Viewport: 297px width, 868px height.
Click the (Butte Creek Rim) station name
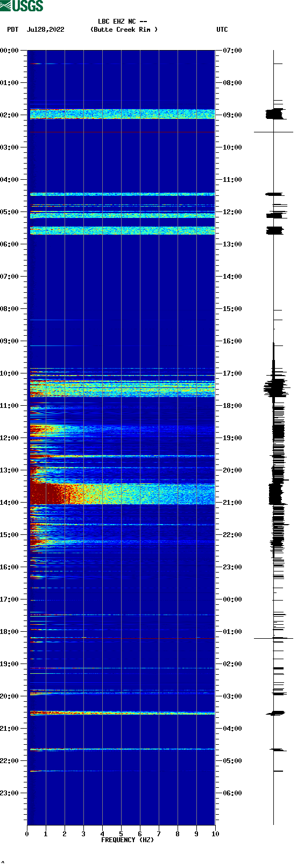pyautogui.click(x=124, y=30)
